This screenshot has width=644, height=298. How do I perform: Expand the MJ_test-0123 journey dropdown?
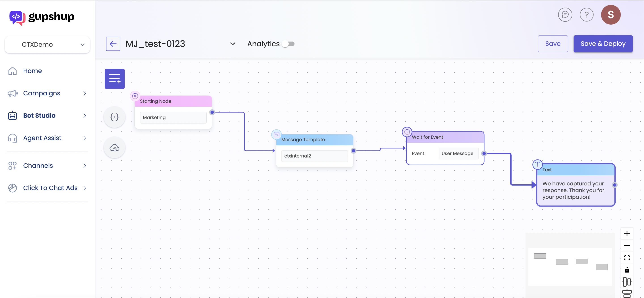click(233, 44)
